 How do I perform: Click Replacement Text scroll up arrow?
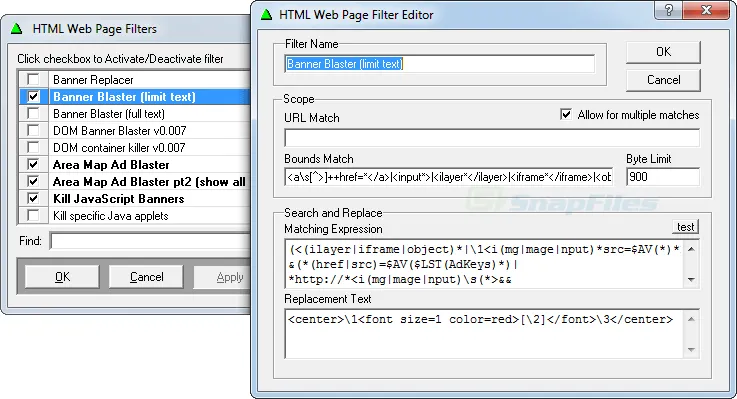(691, 319)
